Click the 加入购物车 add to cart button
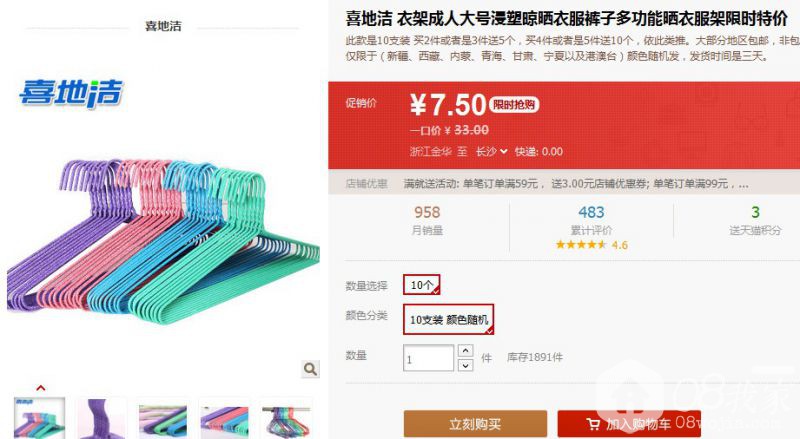The width and height of the screenshot is (800, 439). point(629,424)
